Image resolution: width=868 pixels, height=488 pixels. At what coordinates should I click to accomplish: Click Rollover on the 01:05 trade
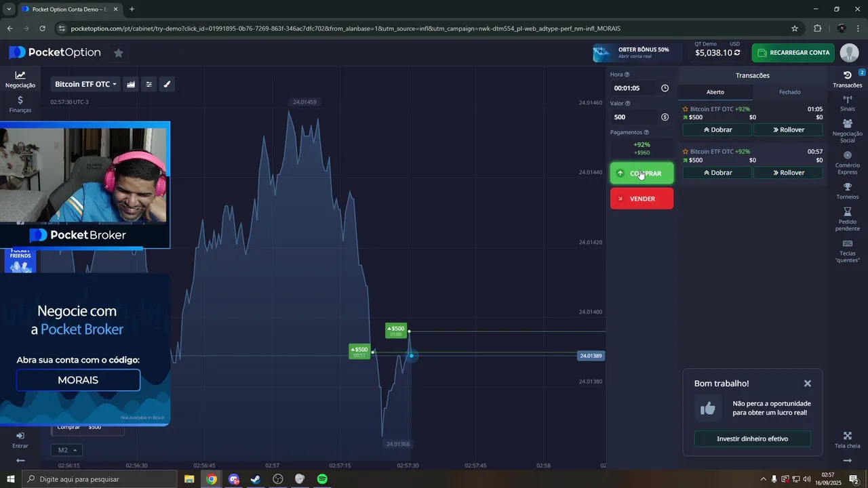click(x=788, y=129)
